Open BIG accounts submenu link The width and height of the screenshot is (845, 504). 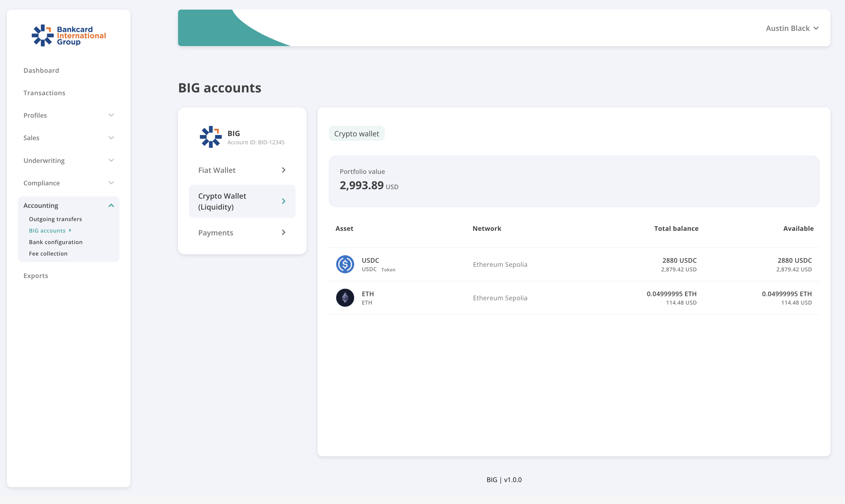[x=47, y=231]
